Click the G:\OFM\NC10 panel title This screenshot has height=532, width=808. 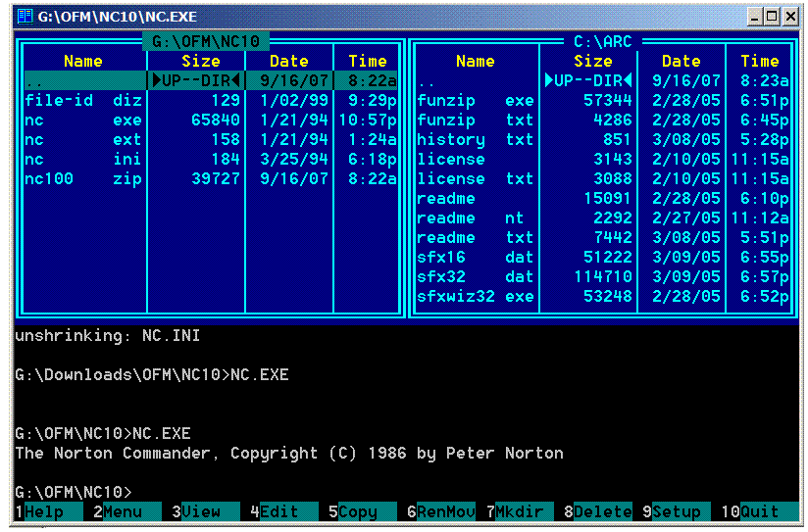tap(206, 41)
